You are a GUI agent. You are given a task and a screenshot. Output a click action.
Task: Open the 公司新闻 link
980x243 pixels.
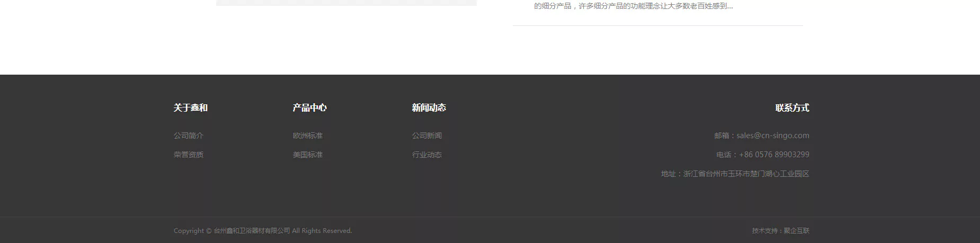[x=427, y=136]
